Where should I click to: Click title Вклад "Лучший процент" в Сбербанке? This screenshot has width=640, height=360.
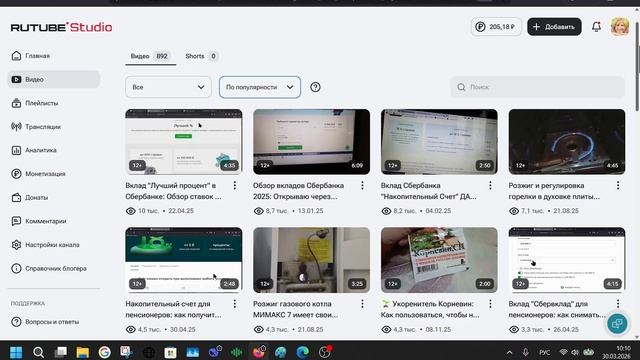pyautogui.click(x=173, y=191)
